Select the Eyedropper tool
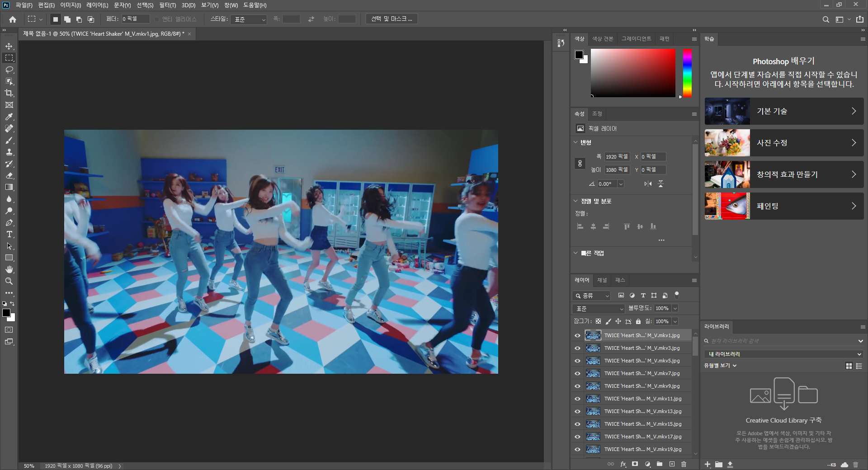 pos(9,117)
